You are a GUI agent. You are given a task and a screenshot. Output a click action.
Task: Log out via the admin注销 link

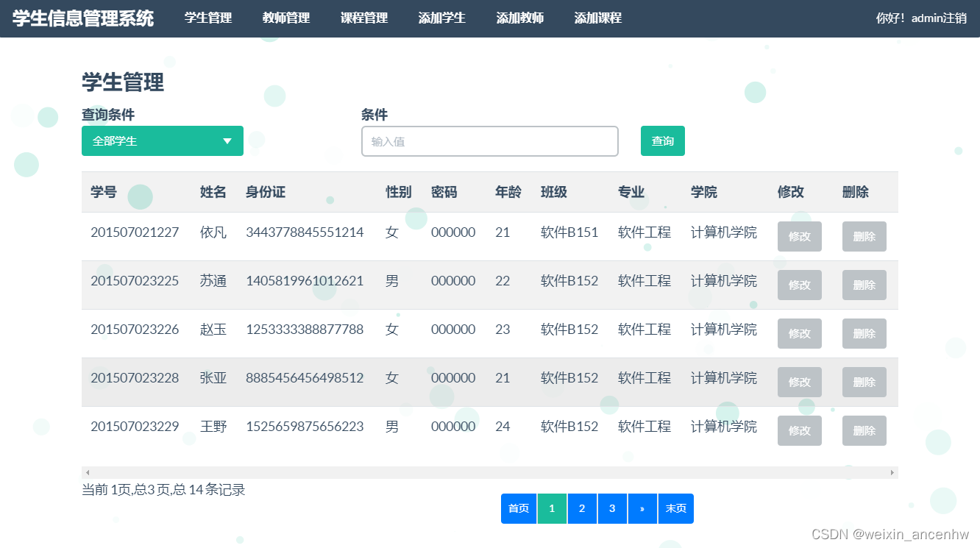[939, 18]
